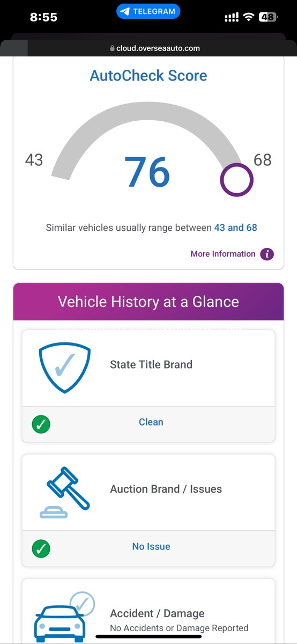Tap the auction gavel icon
Viewport: 297px width, 644px height.
click(65, 493)
